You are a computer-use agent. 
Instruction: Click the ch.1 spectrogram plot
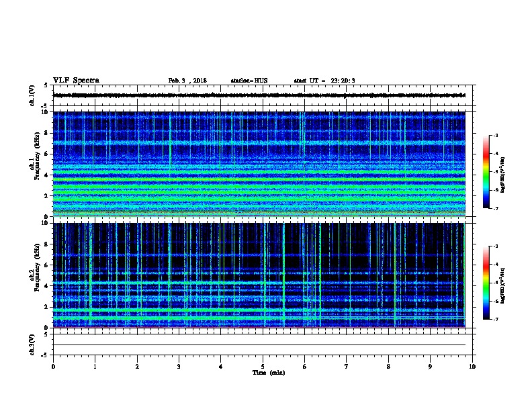(259, 164)
